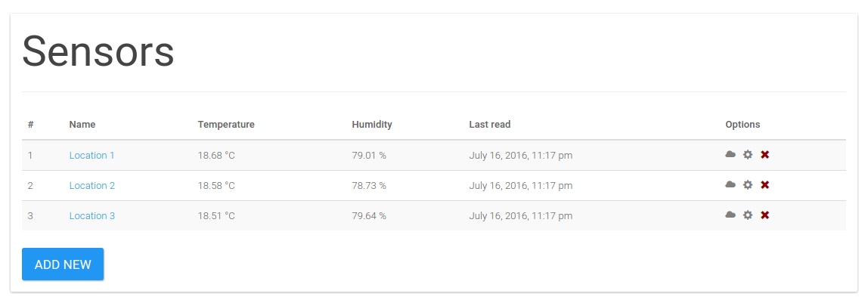Click sensor number 3 link
868x303 pixels.
tap(30, 215)
